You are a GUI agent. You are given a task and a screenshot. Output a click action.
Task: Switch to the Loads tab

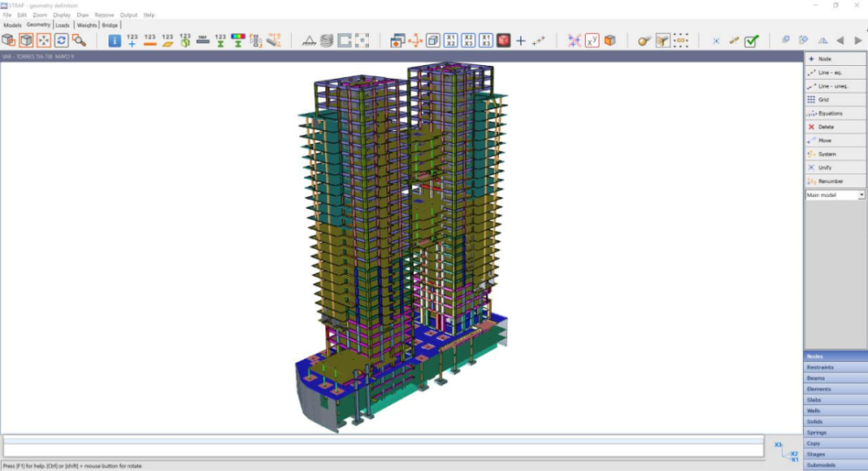(x=63, y=25)
